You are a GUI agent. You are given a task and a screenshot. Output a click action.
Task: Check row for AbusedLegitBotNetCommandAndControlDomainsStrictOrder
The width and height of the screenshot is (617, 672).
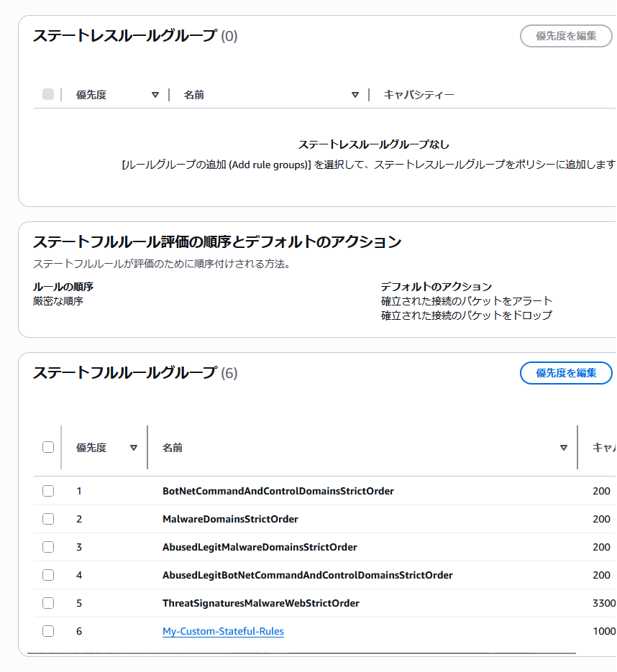[x=48, y=575]
